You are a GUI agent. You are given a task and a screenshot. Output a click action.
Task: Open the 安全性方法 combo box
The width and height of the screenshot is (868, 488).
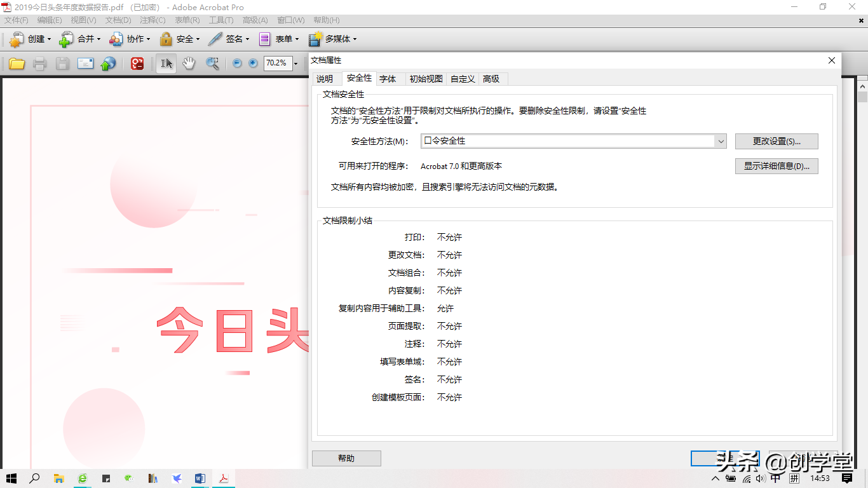573,141
